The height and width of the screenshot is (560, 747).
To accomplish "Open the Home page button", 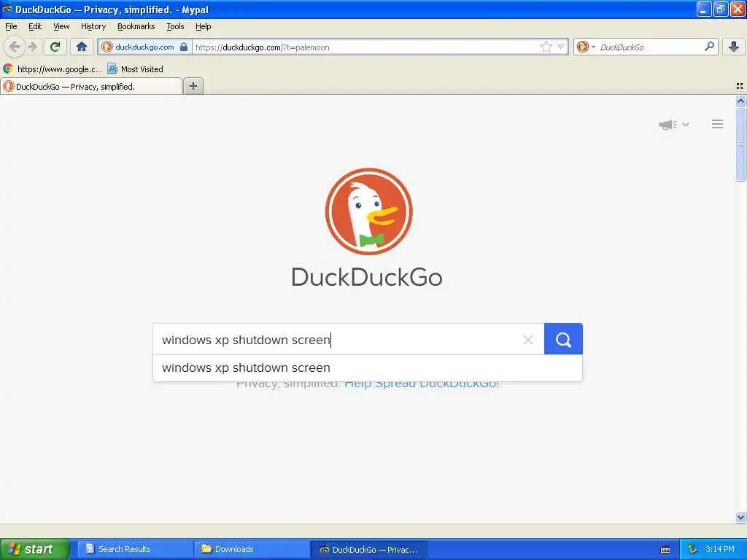I will [82, 47].
